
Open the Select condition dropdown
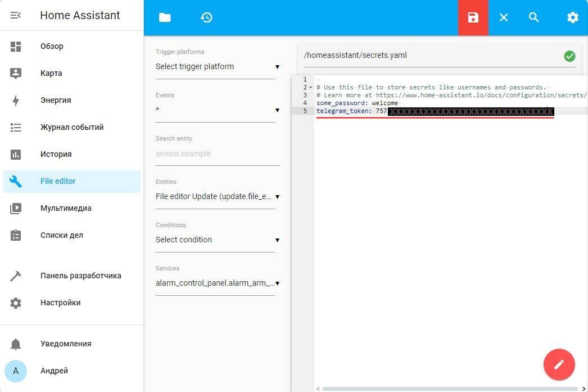(218, 240)
